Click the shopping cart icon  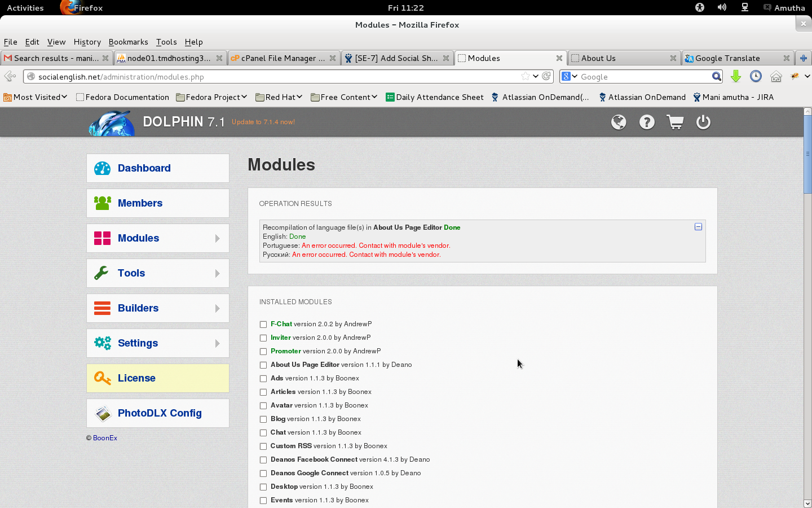pyautogui.click(x=675, y=122)
